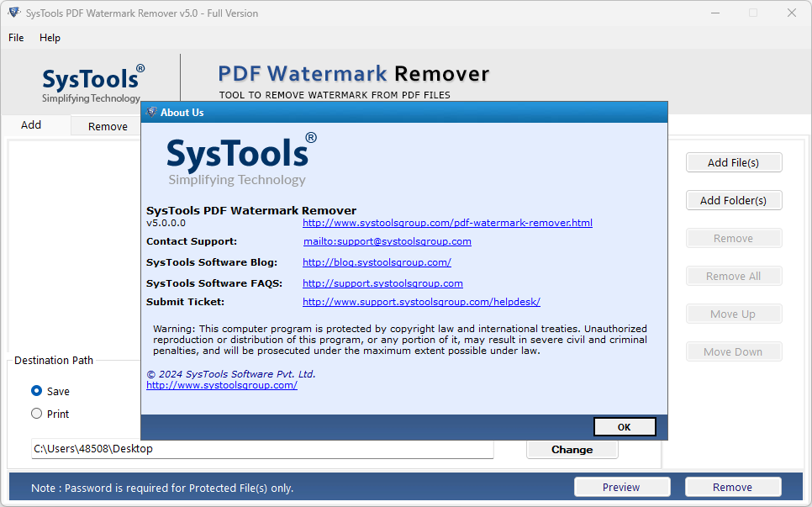Image resolution: width=812 pixels, height=507 pixels.
Task: Open the Submit Ticket helpdesk link
Action: click(421, 301)
